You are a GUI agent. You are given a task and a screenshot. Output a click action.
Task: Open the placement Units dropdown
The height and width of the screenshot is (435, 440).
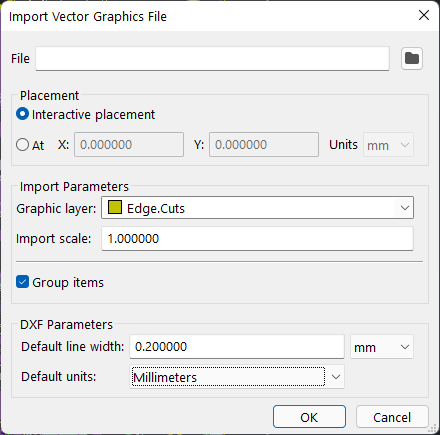click(x=388, y=145)
